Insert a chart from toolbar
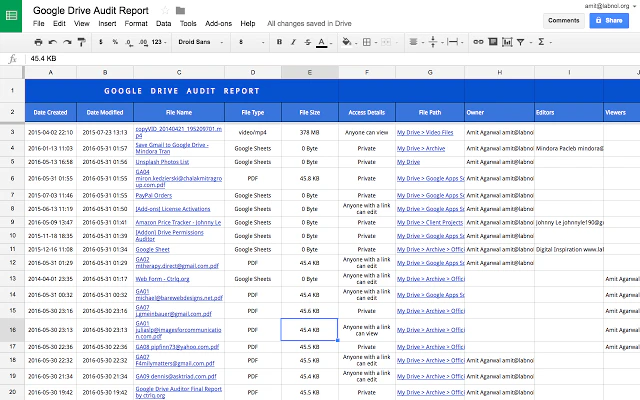Screen dimensions: 640x400 pos(507,42)
